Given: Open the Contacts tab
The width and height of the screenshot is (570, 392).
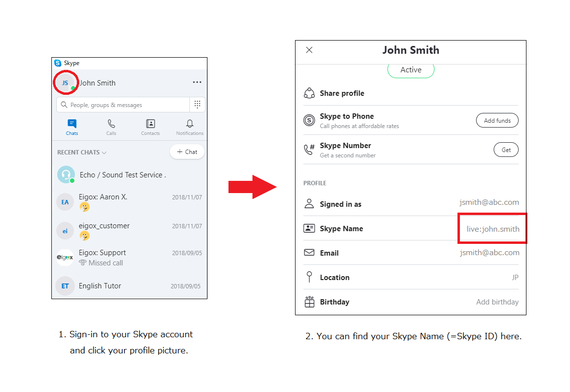Looking at the screenshot, I should (x=151, y=127).
